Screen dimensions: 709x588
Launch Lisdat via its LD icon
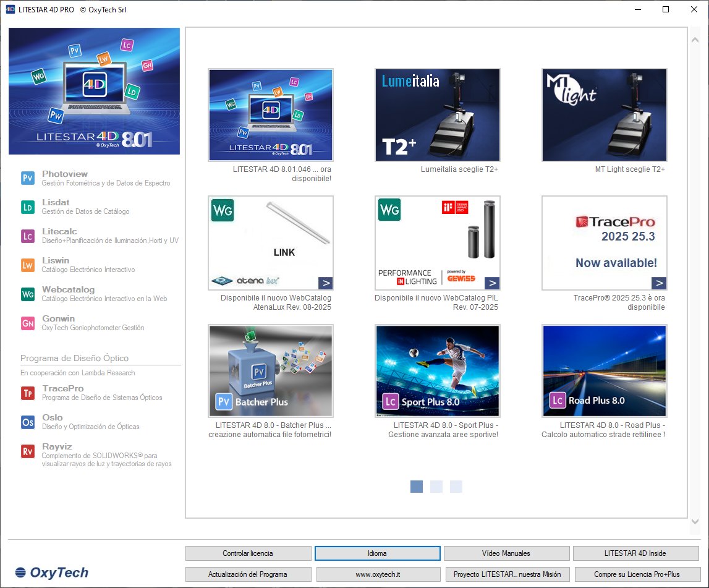(28, 208)
